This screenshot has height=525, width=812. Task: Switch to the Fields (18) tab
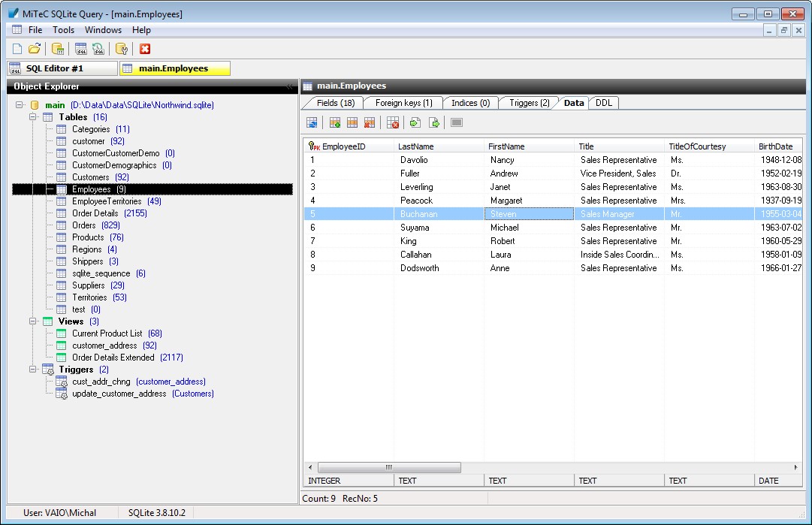[335, 103]
